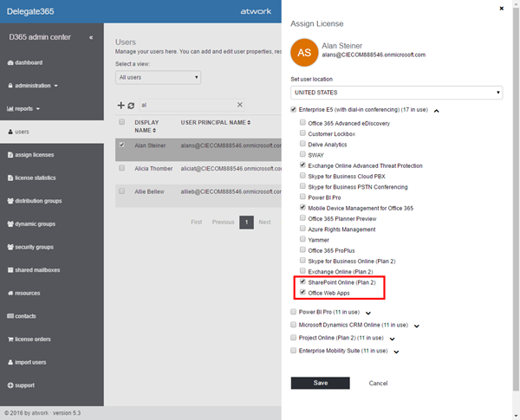
Task: Open dashboard in the sidebar
Action: [x=25, y=62]
